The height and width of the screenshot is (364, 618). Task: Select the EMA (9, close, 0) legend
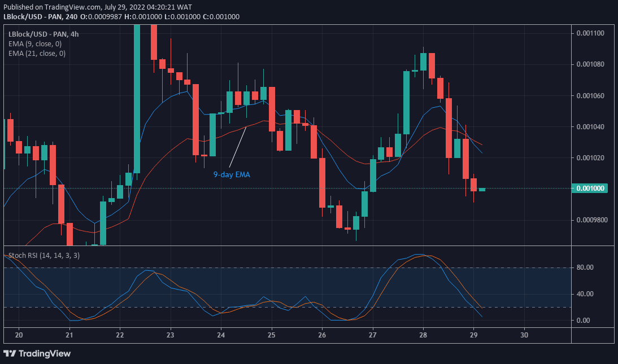click(35, 43)
